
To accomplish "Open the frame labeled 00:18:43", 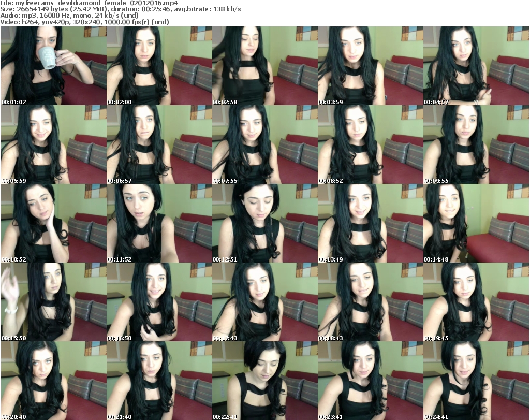I will coord(371,302).
